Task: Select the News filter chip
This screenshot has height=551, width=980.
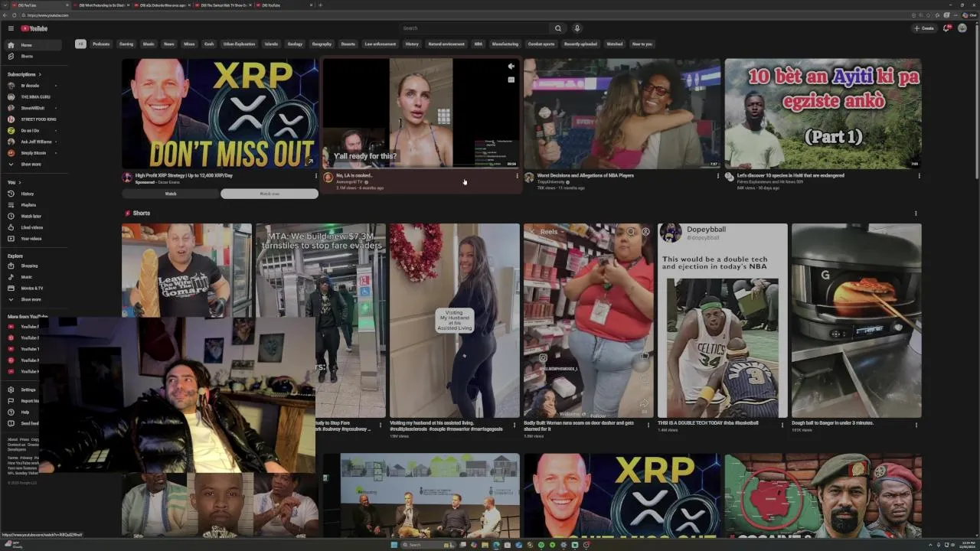Action: (169, 44)
